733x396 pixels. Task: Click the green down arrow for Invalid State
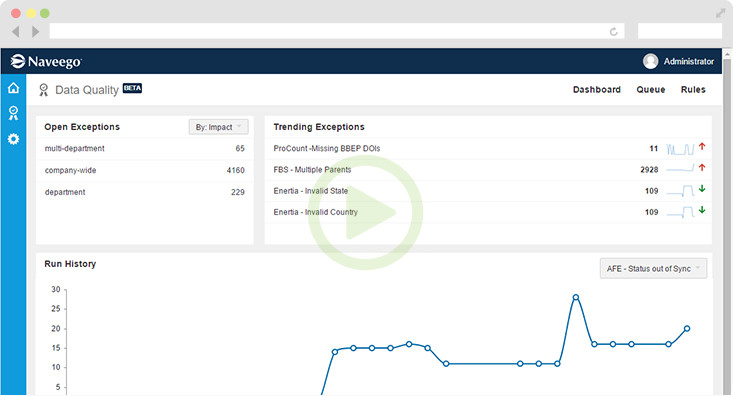tap(702, 189)
